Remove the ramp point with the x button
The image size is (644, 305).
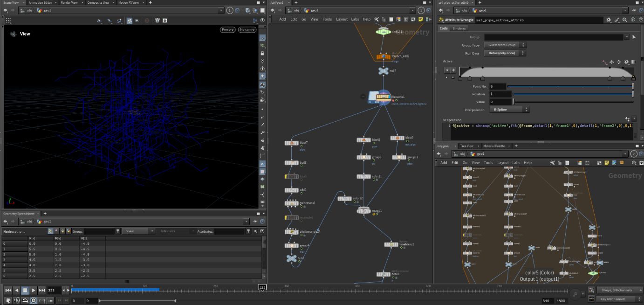click(447, 70)
